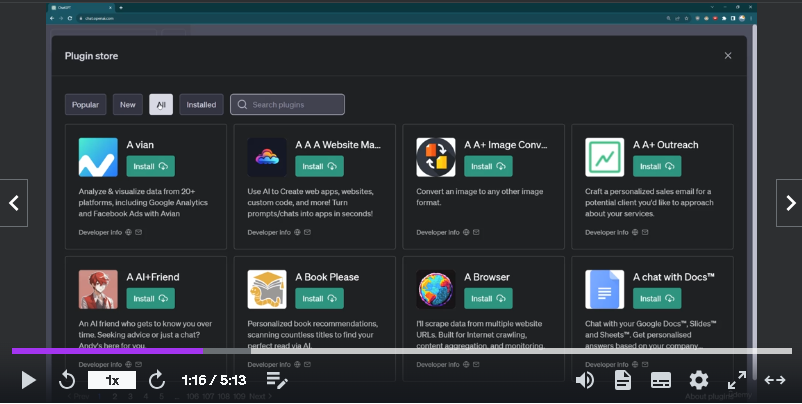Select the New filter tab
Viewport: 802px width, 404px height.
(x=128, y=104)
